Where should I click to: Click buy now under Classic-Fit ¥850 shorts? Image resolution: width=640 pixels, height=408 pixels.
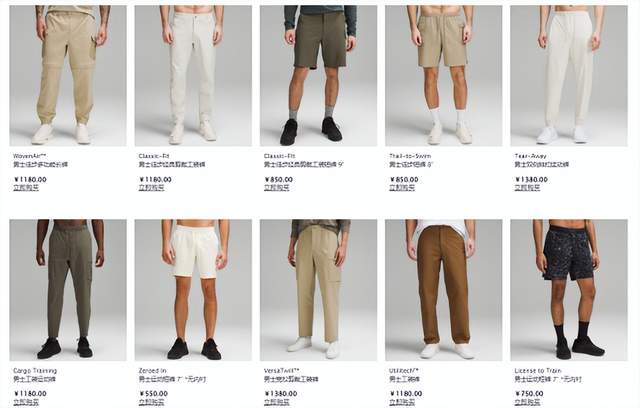pyautogui.click(x=277, y=188)
